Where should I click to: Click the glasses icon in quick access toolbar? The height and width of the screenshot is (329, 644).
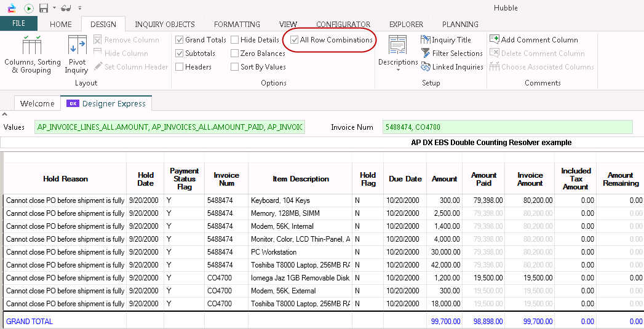66,8
